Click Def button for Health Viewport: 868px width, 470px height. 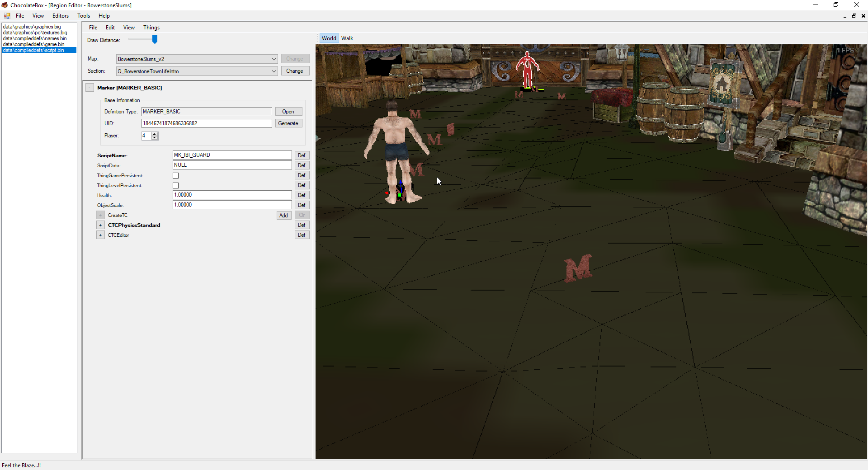(x=302, y=195)
